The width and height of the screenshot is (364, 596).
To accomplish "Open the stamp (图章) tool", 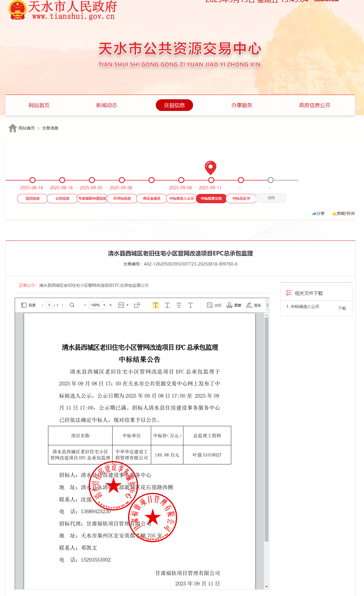I will point(234,305).
